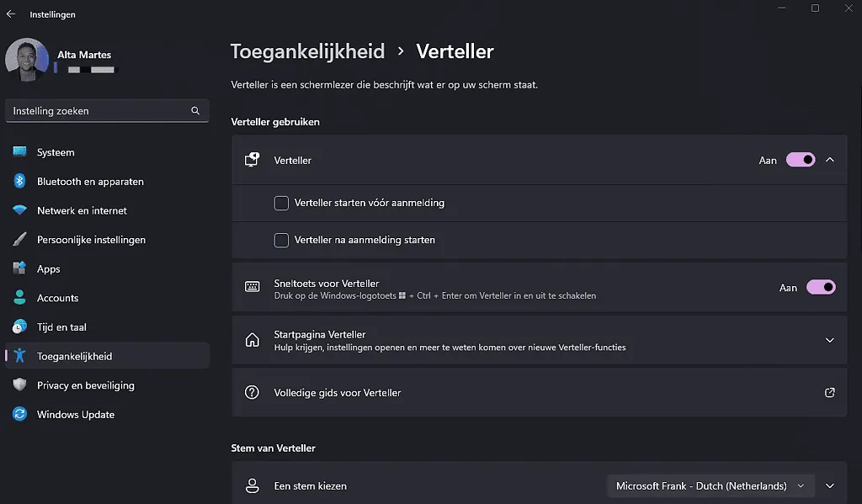Click the search magnifier icon
This screenshot has width=862, height=504.
coord(195,111)
